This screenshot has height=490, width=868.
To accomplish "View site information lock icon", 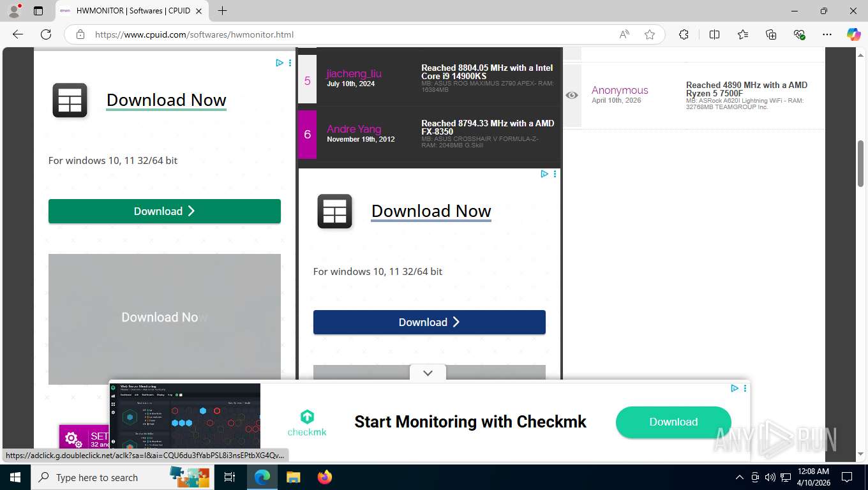I will (80, 34).
